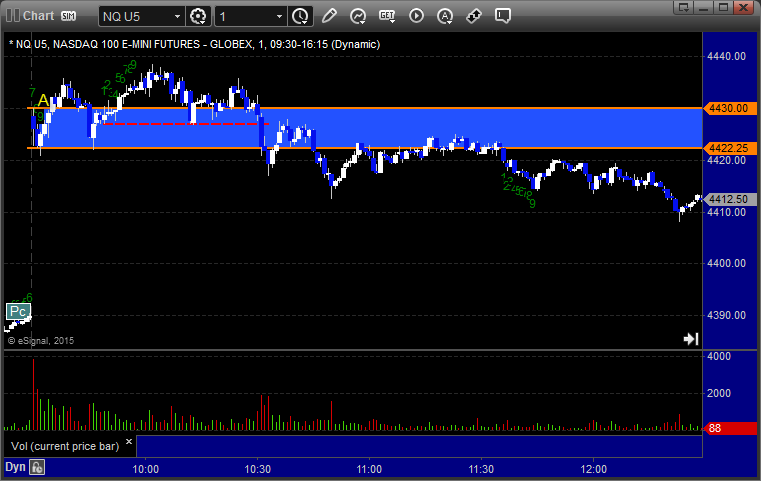
Task: Expand the interval dropdown showing 1
Action: 280,17
